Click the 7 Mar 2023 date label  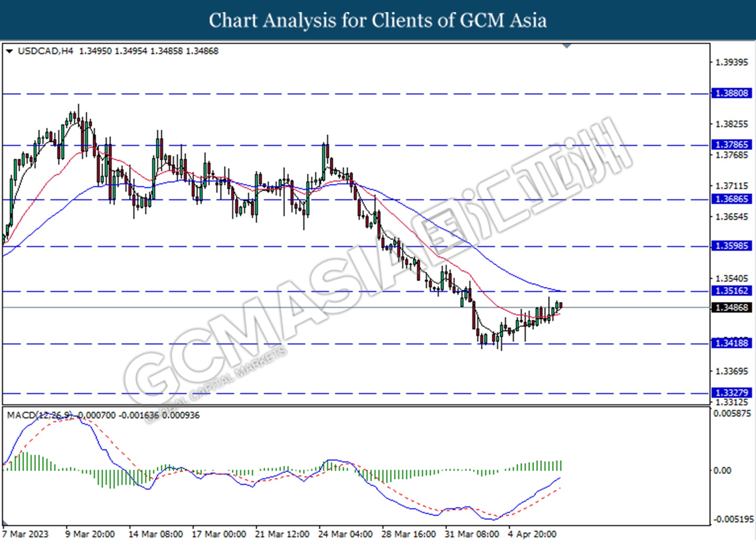pos(25,534)
